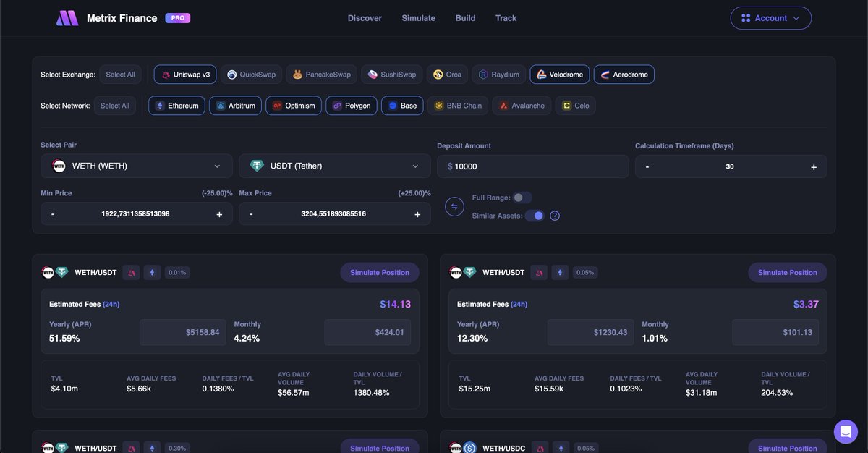Click the WETH/USDT 0.01% pair token icons
The image size is (868, 453).
(55, 273)
